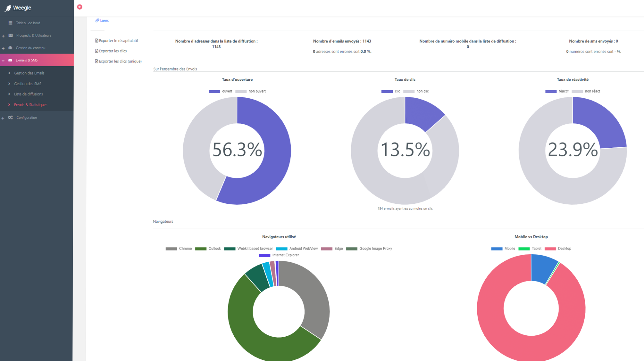Click the Weegle rocket logo icon
Image resolution: width=644 pixels, height=361 pixels.
[8, 8]
